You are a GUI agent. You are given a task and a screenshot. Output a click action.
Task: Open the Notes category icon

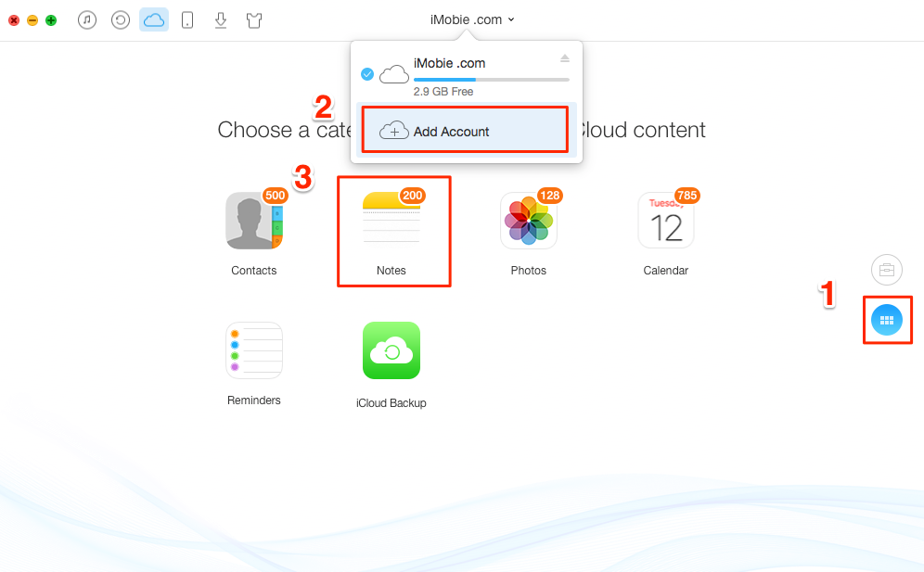pos(391,221)
